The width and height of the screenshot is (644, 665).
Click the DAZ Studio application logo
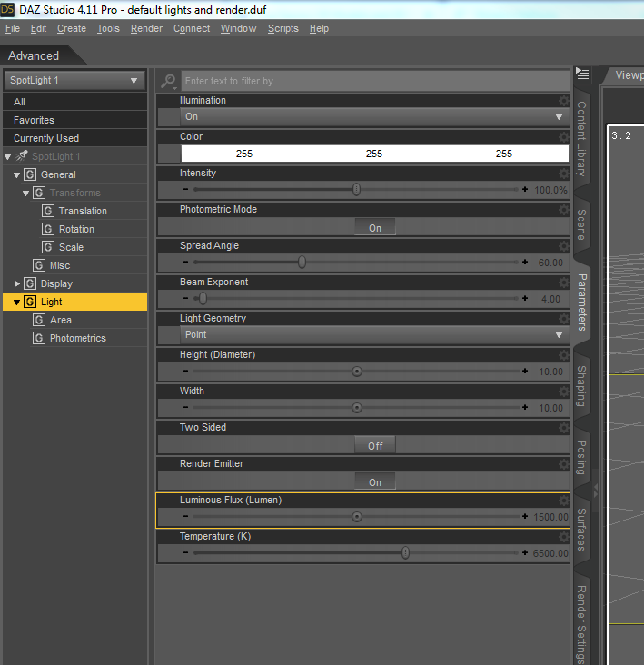point(7,9)
